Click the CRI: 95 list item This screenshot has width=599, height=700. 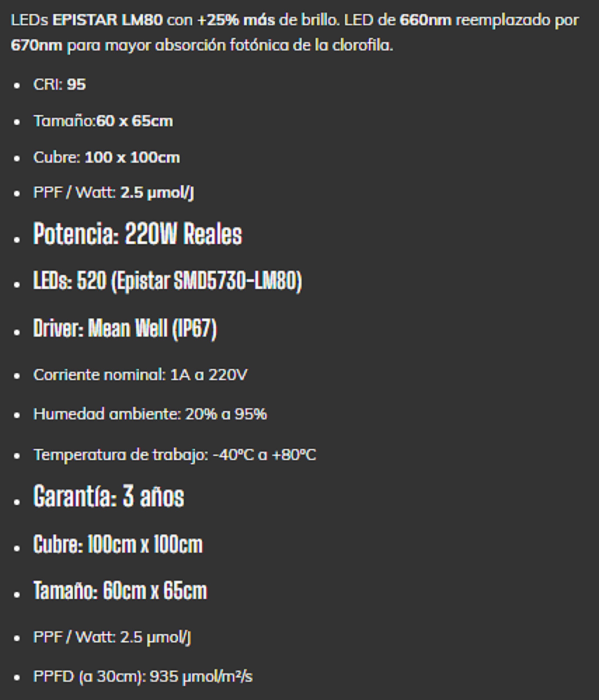pyautogui.click(x=59, y=84)
